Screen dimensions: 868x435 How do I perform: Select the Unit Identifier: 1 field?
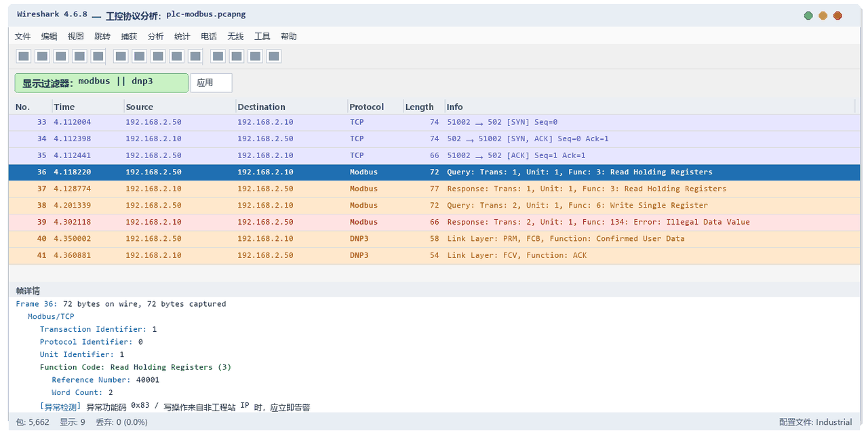(x=82, y=354)
